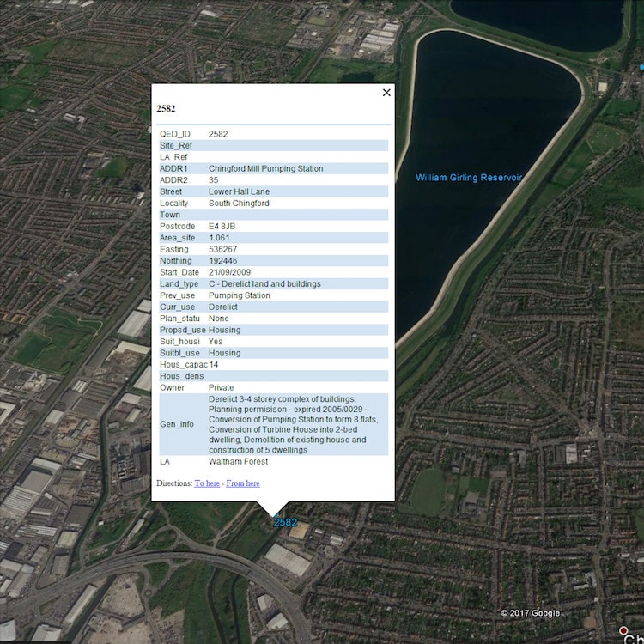This screenshot has height=644, width=644.
Task: Click the Northing value 192446
Action: pyautogui.click(x=222, y=260)
